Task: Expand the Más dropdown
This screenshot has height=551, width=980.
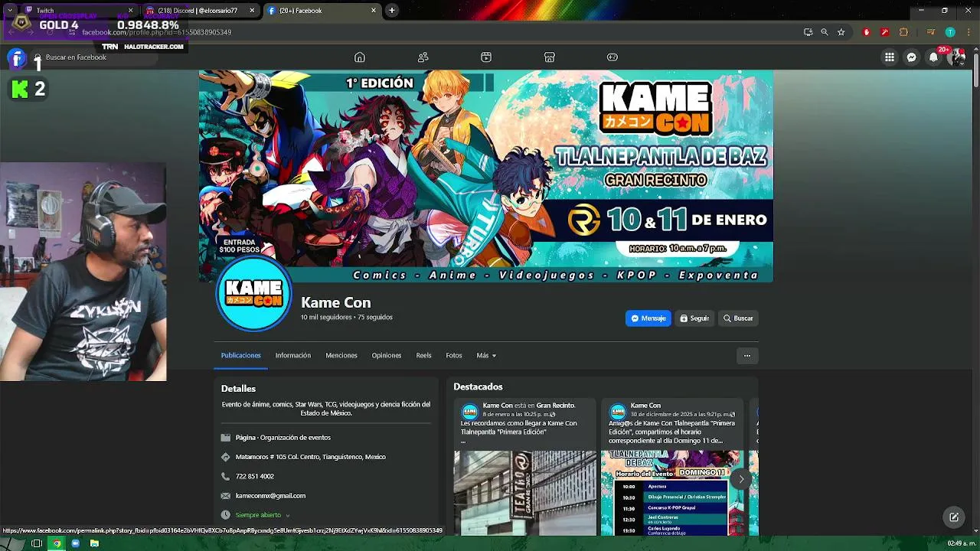Action: [x=486, y=355]
